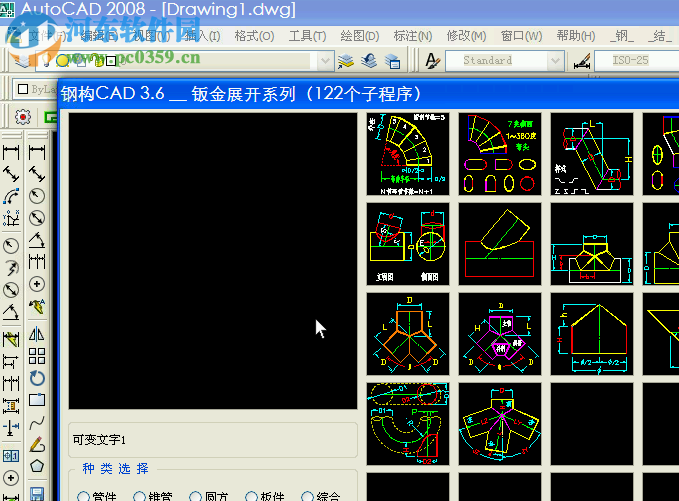Click the 可变文字1 text box
Screen dimensions: 679x501
tap(213, 440)
